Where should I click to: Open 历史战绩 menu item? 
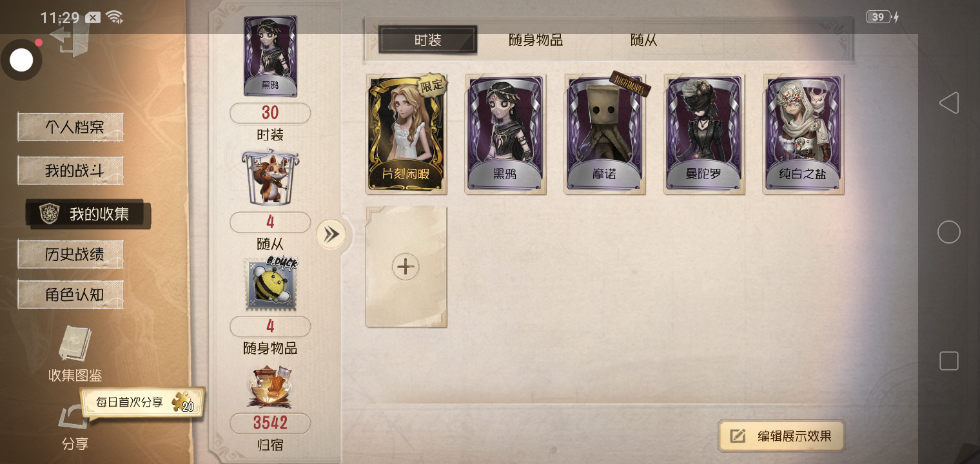point(70,255)
